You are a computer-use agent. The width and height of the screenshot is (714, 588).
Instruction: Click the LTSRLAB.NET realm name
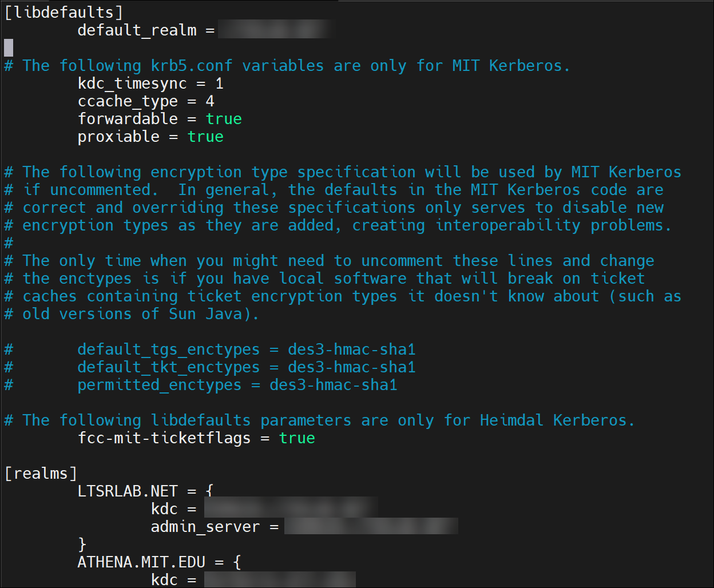point(128,491)
